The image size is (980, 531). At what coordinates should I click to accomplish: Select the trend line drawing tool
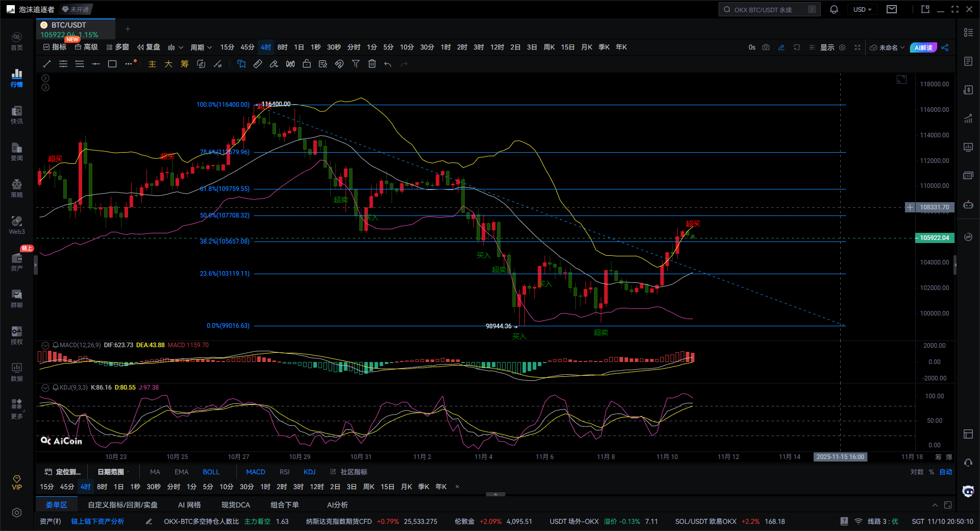coord(47,64)
